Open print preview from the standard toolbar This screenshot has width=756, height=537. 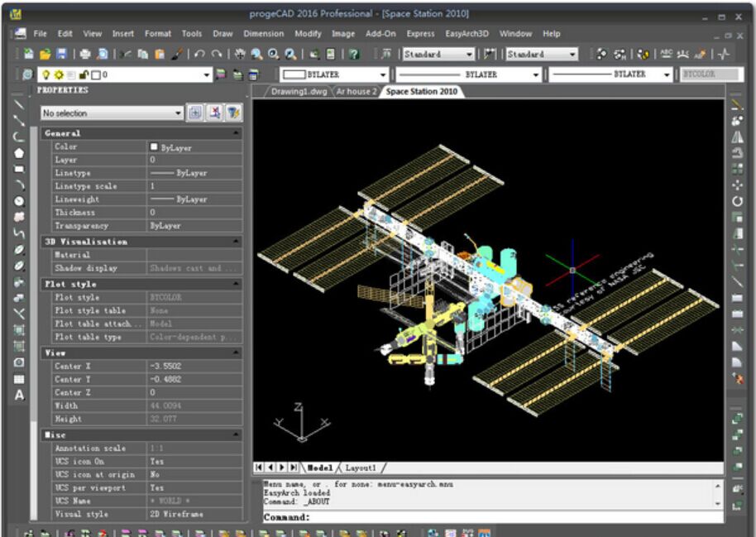[103, 54]
